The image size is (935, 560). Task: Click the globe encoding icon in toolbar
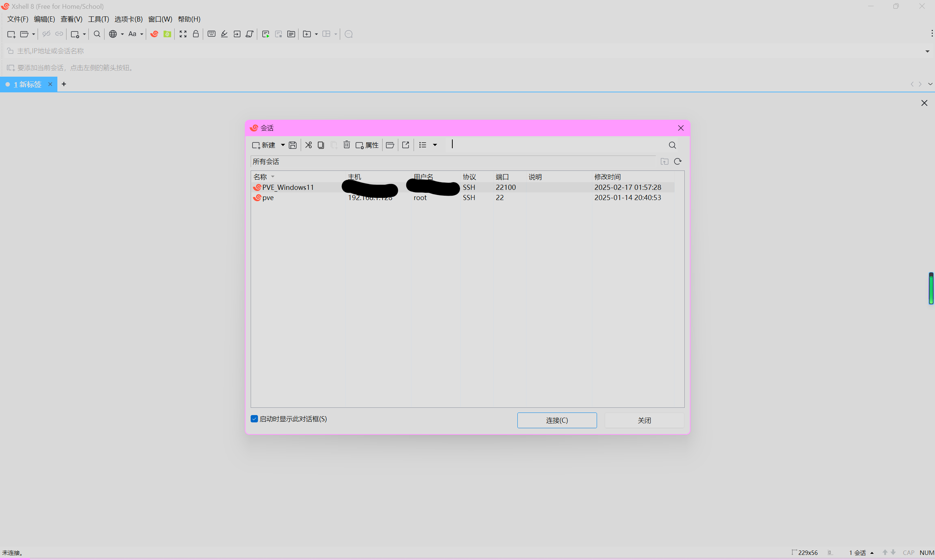pyautogui.click(x=113, y=34)
